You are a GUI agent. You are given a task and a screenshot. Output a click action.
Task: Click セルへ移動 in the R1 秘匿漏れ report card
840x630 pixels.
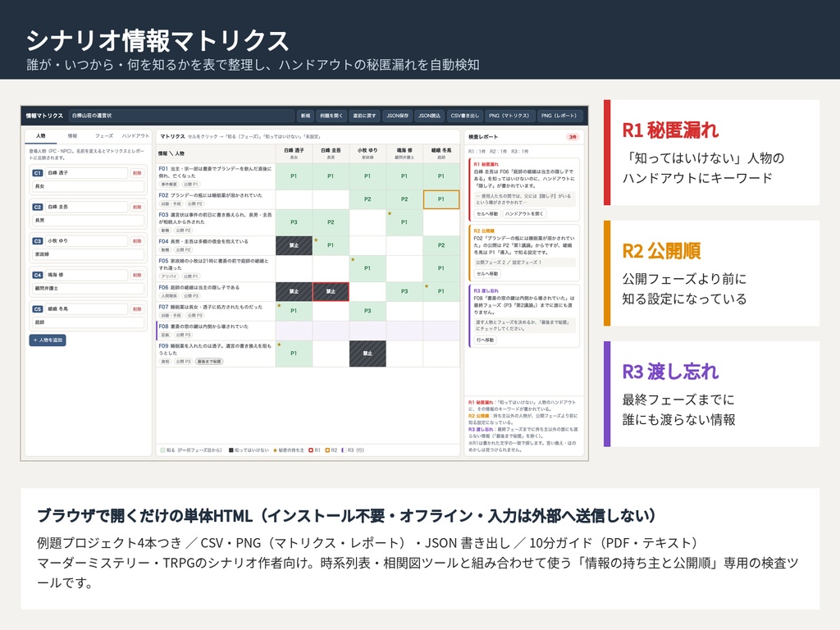click(487, 214)
